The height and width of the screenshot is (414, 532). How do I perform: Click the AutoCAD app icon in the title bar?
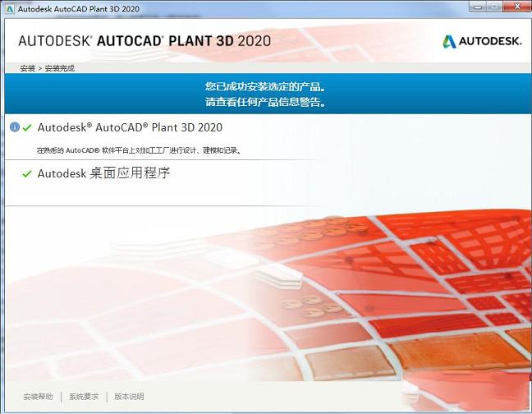click(6, 7)
